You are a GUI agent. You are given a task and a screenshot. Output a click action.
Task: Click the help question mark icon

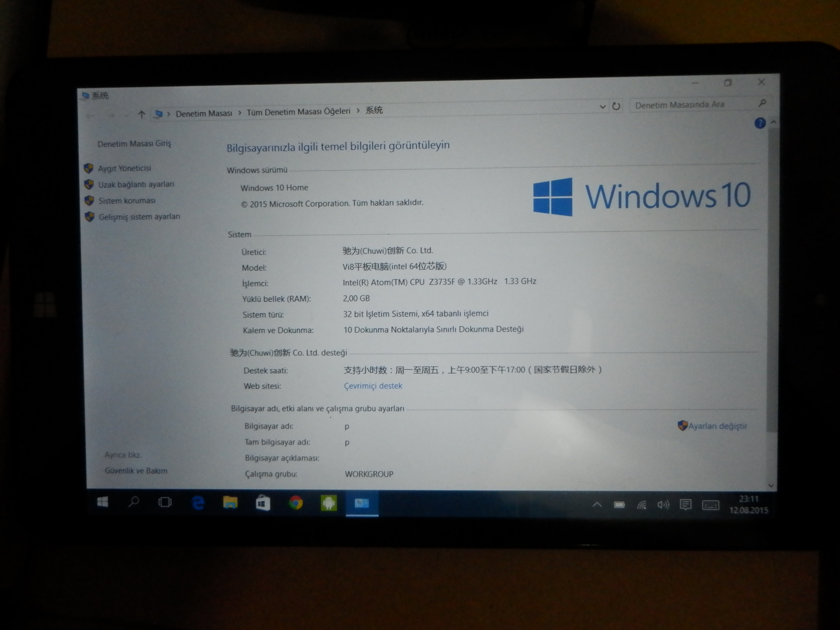[x=760, y=123]
